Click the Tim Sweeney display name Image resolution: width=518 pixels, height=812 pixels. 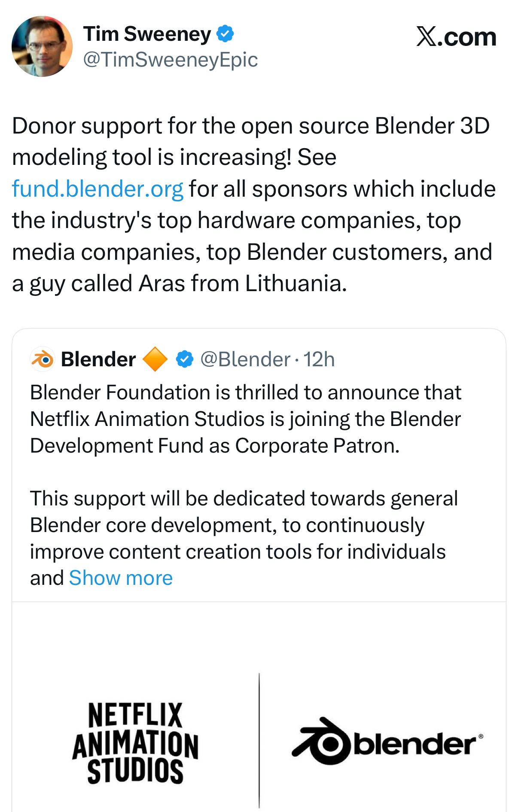(x=147, y=34)
